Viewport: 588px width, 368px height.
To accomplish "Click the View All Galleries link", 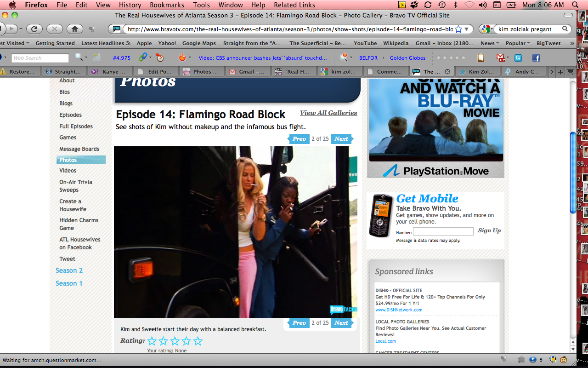I will (x=328, y=113).
